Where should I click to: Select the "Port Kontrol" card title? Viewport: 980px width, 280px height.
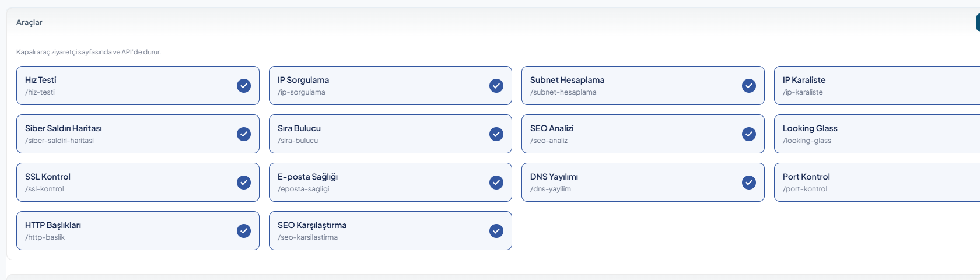(806, 177)
